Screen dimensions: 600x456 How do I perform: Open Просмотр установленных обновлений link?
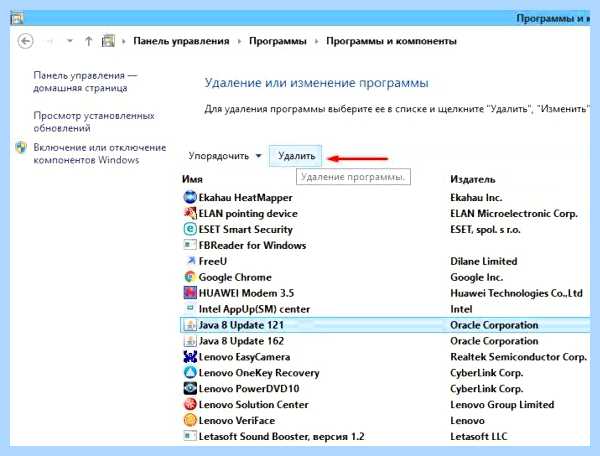tap(94, 122)
